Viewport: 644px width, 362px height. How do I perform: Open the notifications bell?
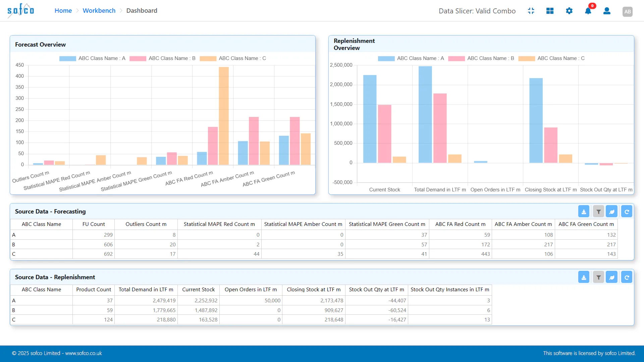click(588, 11)
